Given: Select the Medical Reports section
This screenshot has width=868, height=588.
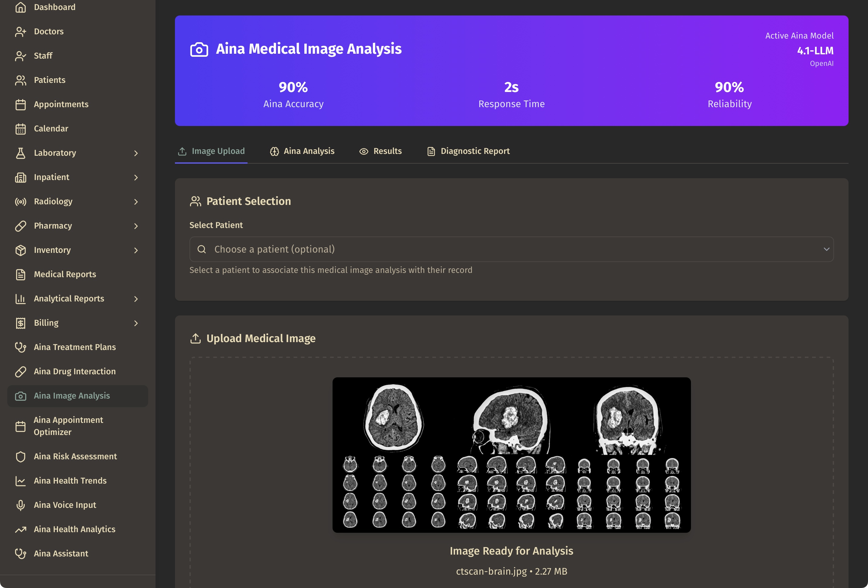Looking at the screenshot, I should pos(65,274).
